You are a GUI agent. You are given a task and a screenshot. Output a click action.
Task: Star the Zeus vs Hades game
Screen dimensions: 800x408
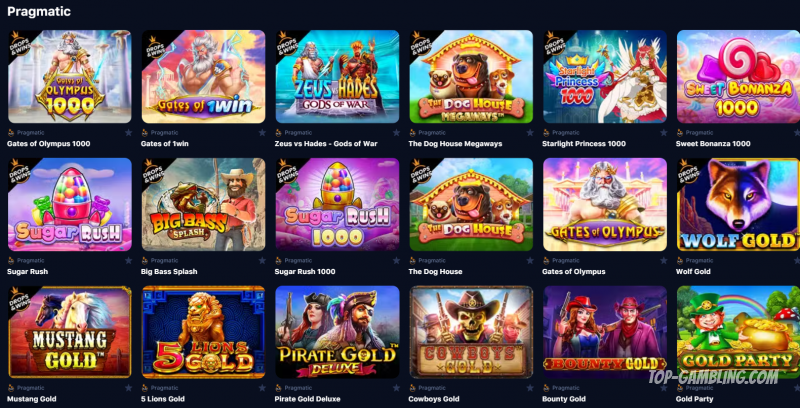(396, 133)
